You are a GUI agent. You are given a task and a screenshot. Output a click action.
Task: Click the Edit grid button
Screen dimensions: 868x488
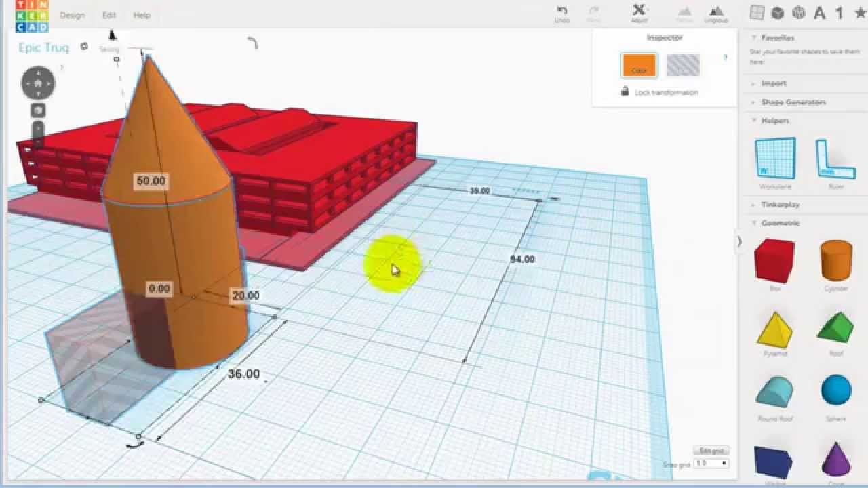[711, 451]
